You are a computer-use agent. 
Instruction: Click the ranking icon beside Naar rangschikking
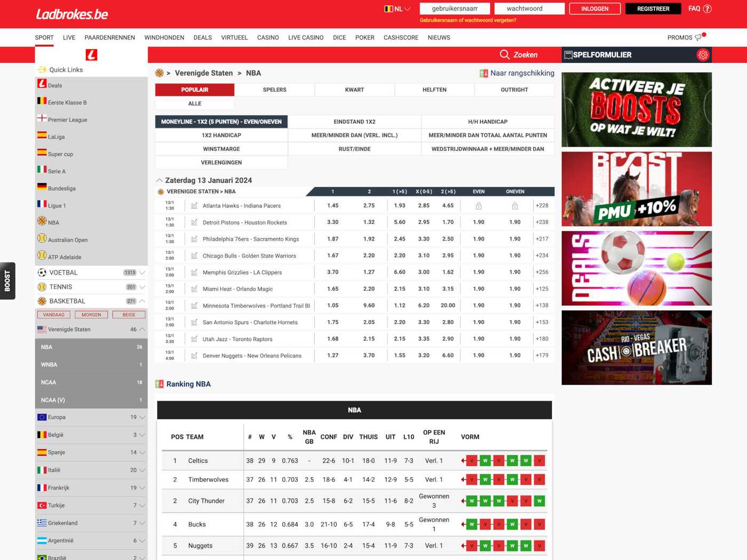pyautogui.click(x=483, y=74)
